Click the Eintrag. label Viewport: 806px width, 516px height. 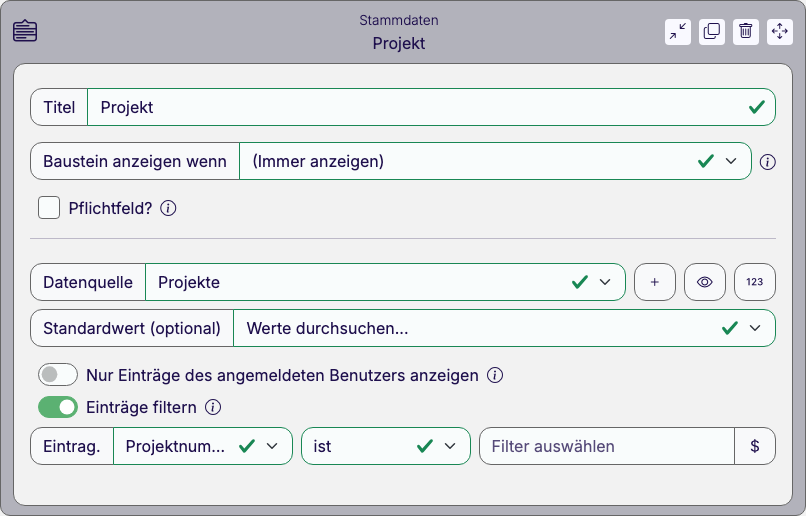(x=72, y=446)
